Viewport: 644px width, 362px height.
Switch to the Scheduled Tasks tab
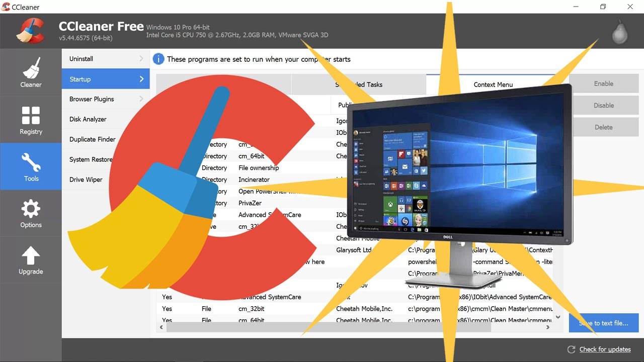[359, 84]
